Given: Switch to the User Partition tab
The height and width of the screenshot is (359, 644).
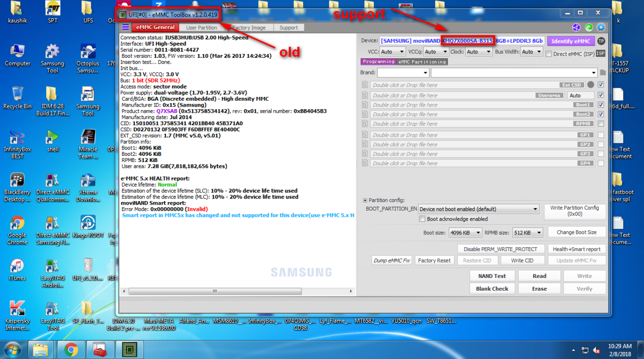Looking at the screenshot, I should tap(202, 28).
